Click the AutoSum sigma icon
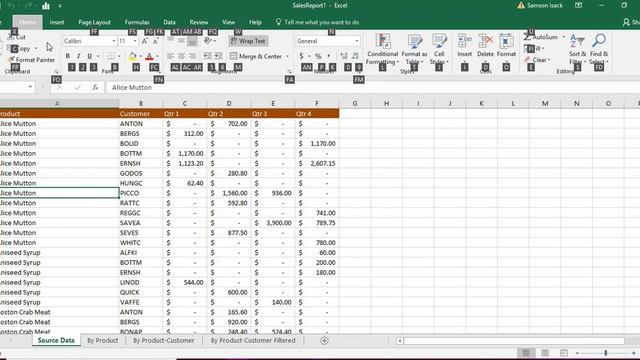640x360 pixels. [527, 37]
